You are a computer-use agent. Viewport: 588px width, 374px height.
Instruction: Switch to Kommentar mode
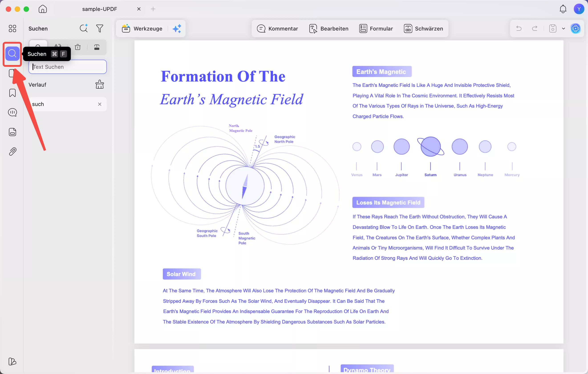tap(277, 28)
